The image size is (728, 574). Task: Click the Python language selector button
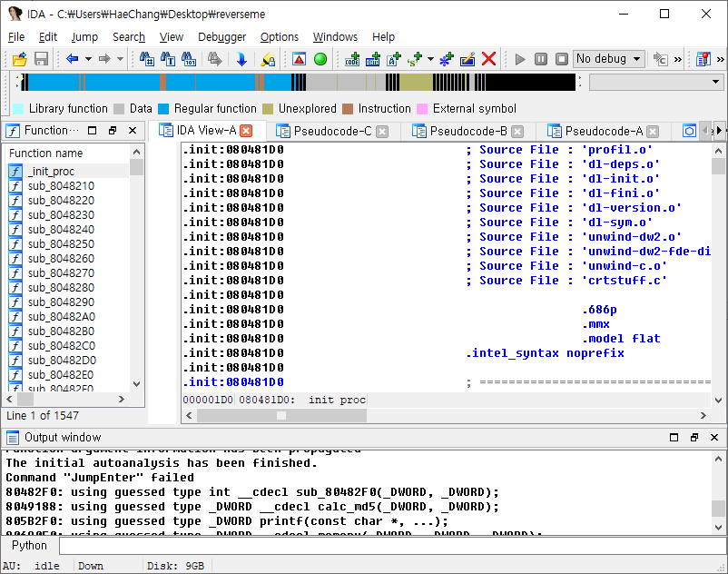29,546
